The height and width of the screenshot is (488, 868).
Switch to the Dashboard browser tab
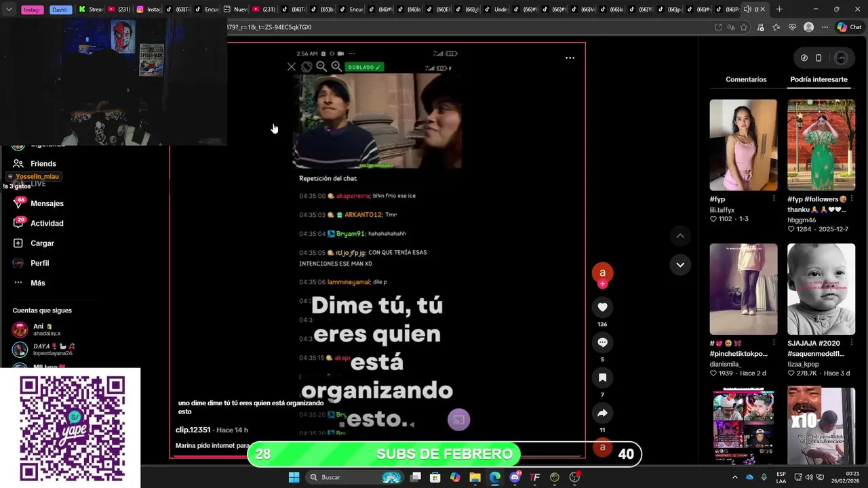tap(60, 9)
